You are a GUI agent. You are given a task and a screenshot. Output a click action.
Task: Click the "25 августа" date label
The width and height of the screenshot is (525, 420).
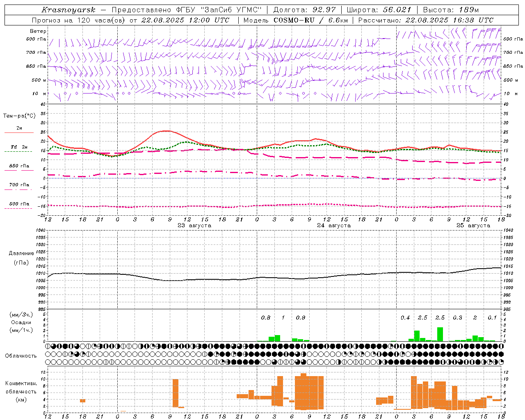click(x=473, y=226)
